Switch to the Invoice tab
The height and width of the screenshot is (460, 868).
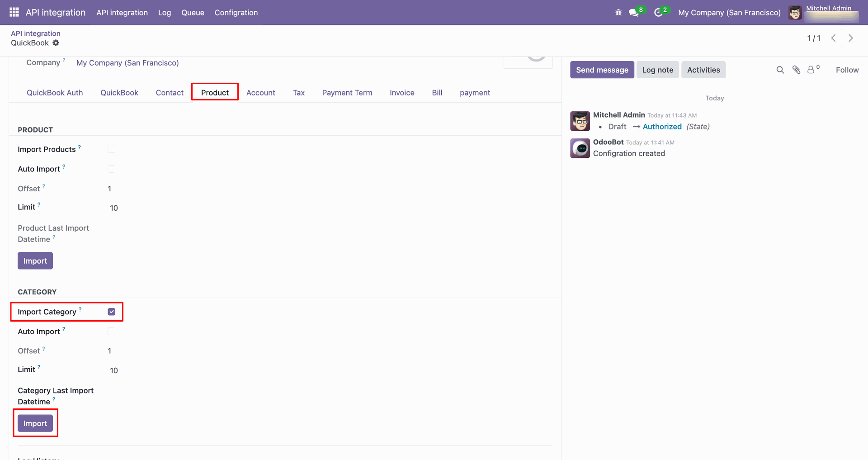pos(402,93)
